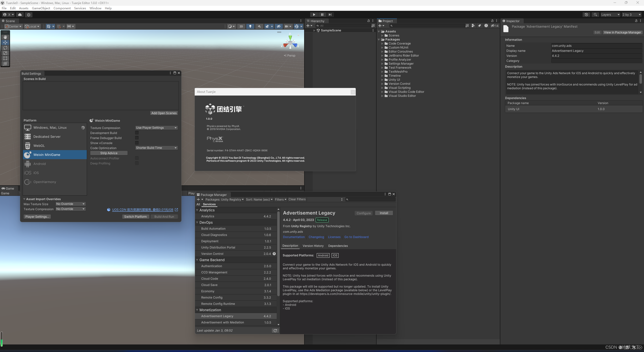
Task: Click the Step frame button
Action: pos(330,15)
